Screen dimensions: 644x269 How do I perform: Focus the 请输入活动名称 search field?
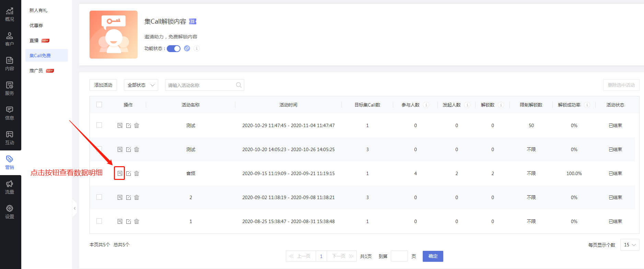click(204, 85)
